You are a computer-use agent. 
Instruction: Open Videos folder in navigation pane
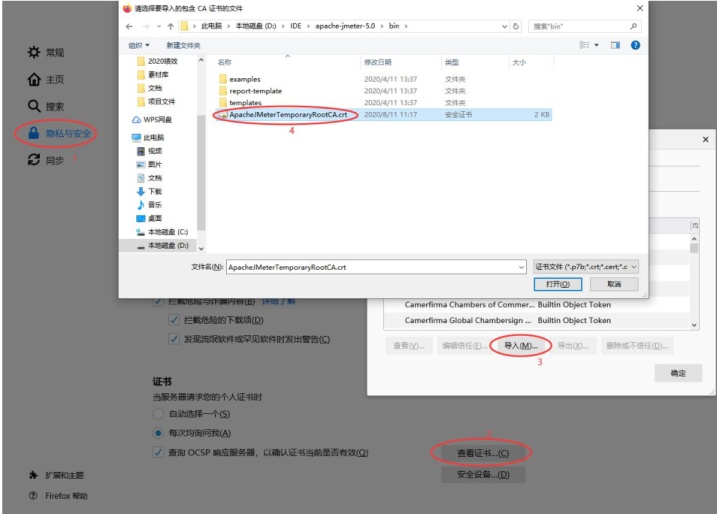(149, 151)
